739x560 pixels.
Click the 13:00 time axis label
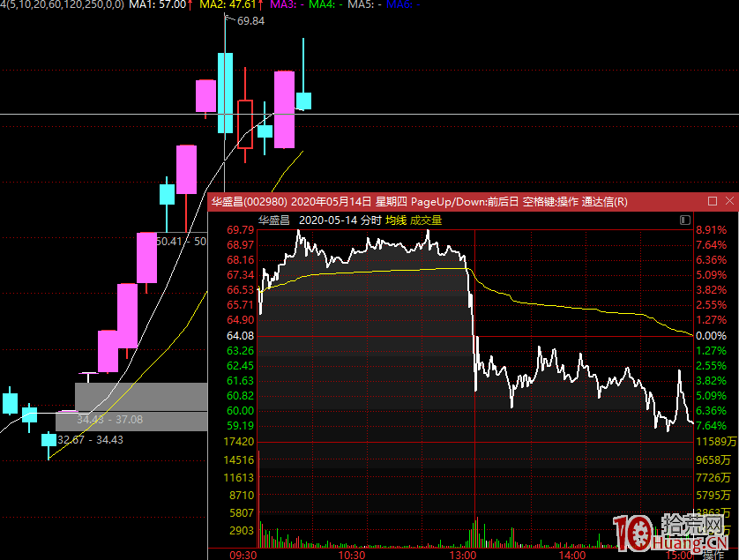463,555
